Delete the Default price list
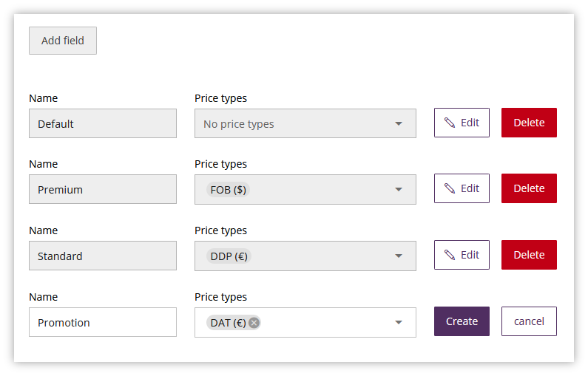This screenshot has width=588, height=376. click(x=529, y=123)
